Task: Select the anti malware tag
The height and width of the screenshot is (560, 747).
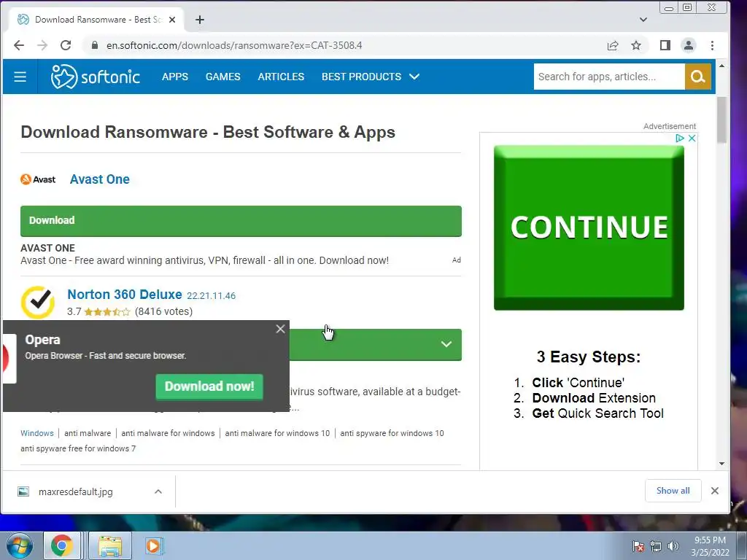Action: tap(88, 433)
